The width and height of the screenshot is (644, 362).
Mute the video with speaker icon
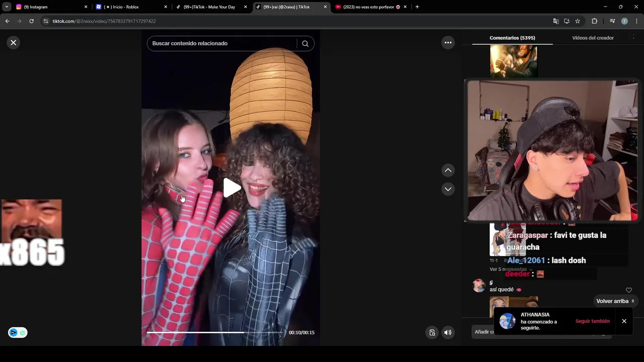coord(448,332)
